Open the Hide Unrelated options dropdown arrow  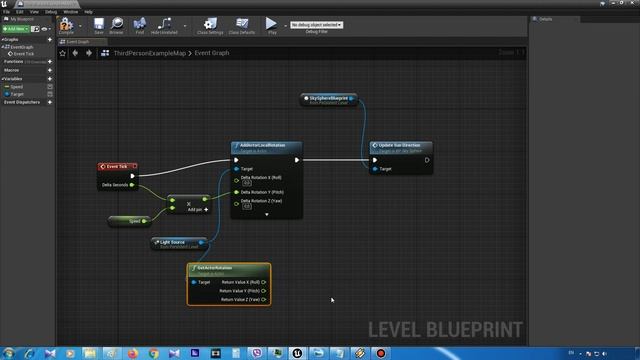click(x=185, y=26)
